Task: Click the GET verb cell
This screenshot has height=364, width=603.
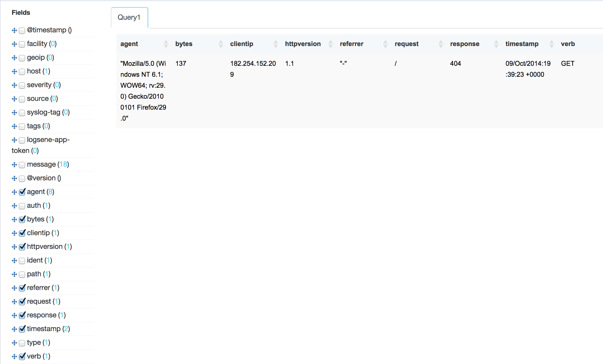Action: point(568,64)
